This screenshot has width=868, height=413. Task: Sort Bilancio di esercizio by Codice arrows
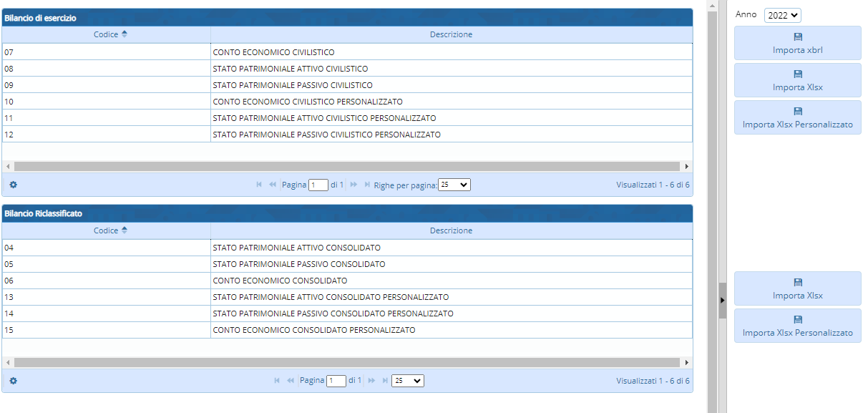(x=125, y=34)
